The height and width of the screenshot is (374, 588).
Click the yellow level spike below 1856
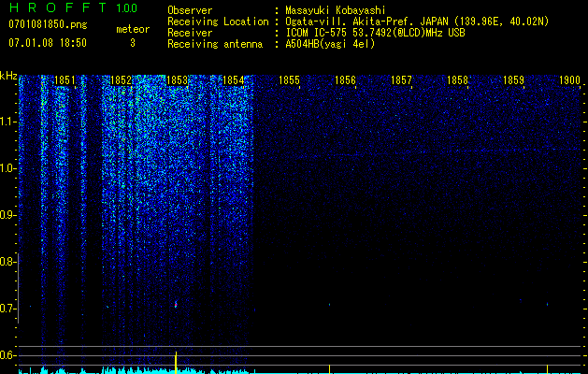tap(329, 368)
